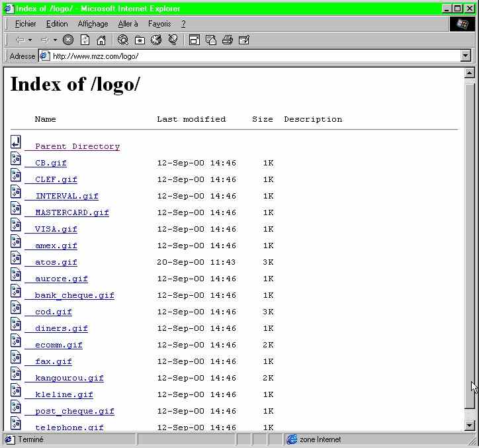The height and width of the screenshot is (448, 479).
Task: Click the 20-Sep-00 11:43 date entry
Action: click(196, 262)
